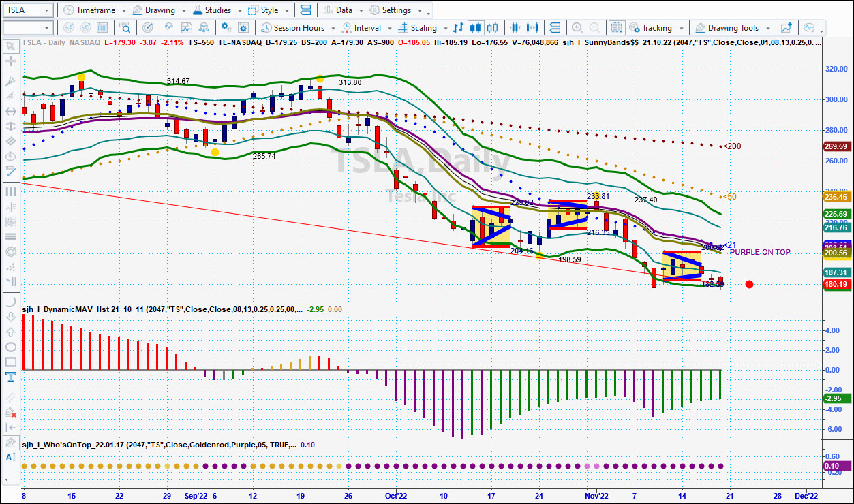Open the Timeframe menu
The image size is (854, 504).
[x=89, y=10]
